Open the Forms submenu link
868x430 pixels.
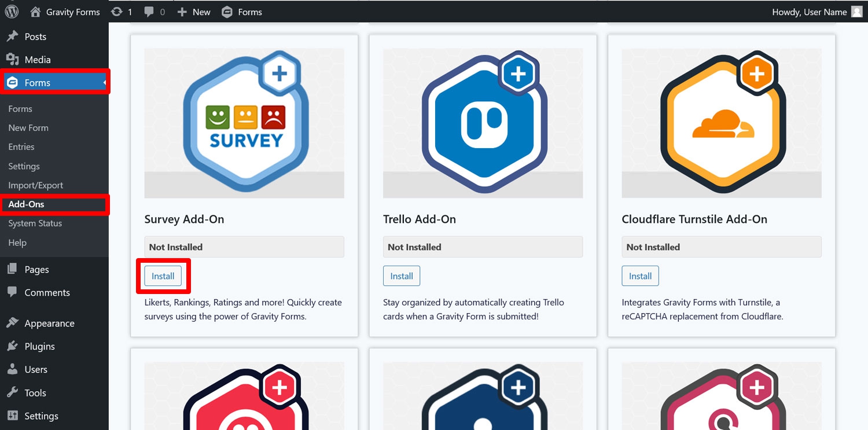20,109
